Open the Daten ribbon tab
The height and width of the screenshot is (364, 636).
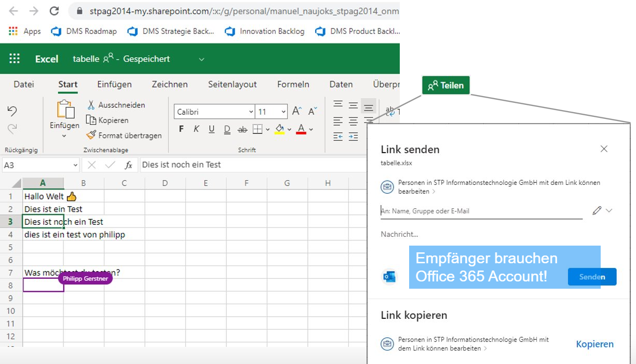[341, 84]
